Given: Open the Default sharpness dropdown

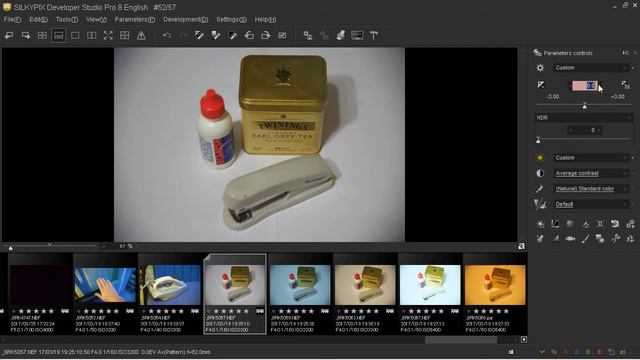Looking at the screenshot, I should 591,204.
